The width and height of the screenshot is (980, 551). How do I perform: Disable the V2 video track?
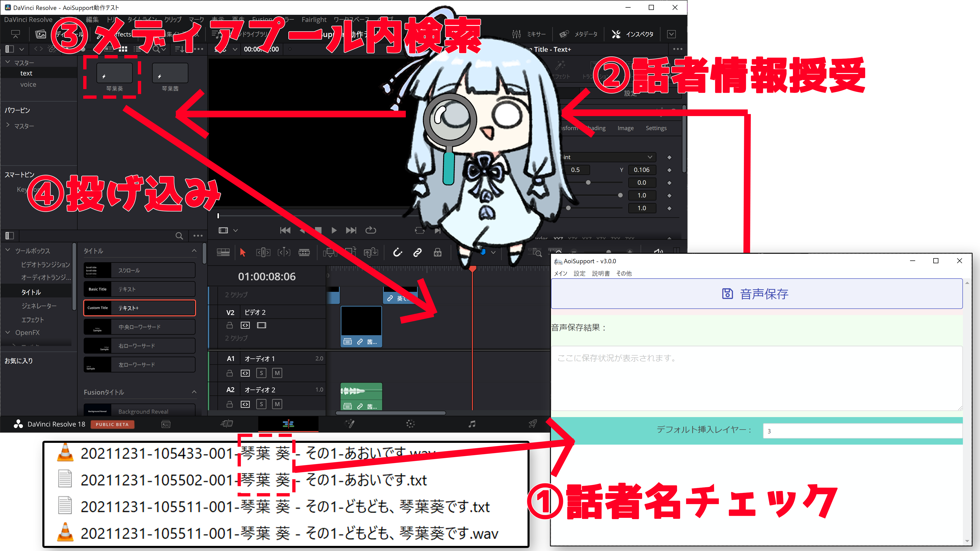[x=261, y=325]
